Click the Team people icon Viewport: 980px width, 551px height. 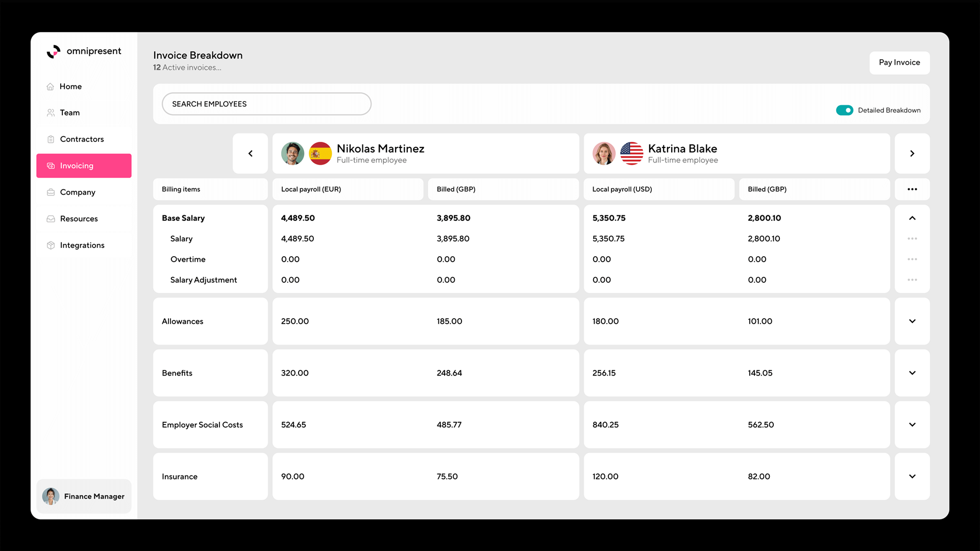point(51,113)
